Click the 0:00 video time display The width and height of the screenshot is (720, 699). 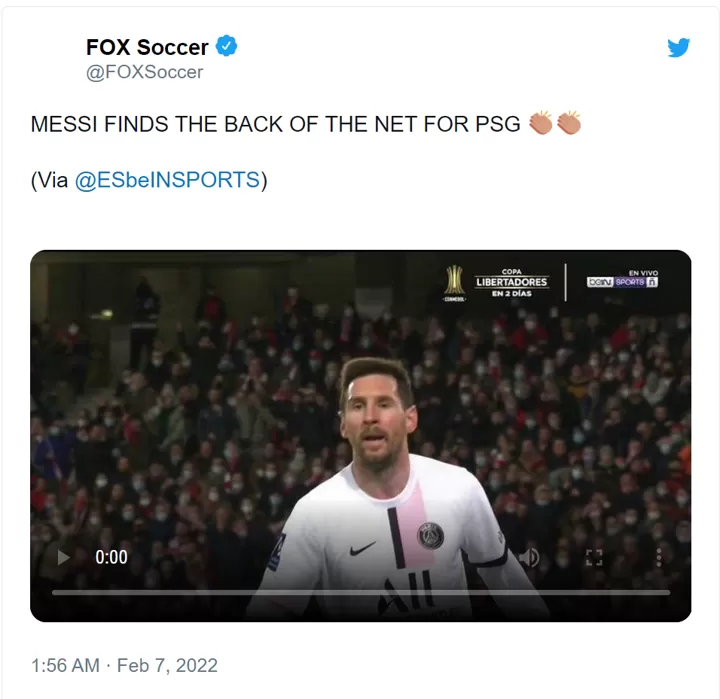pos(111,557)
